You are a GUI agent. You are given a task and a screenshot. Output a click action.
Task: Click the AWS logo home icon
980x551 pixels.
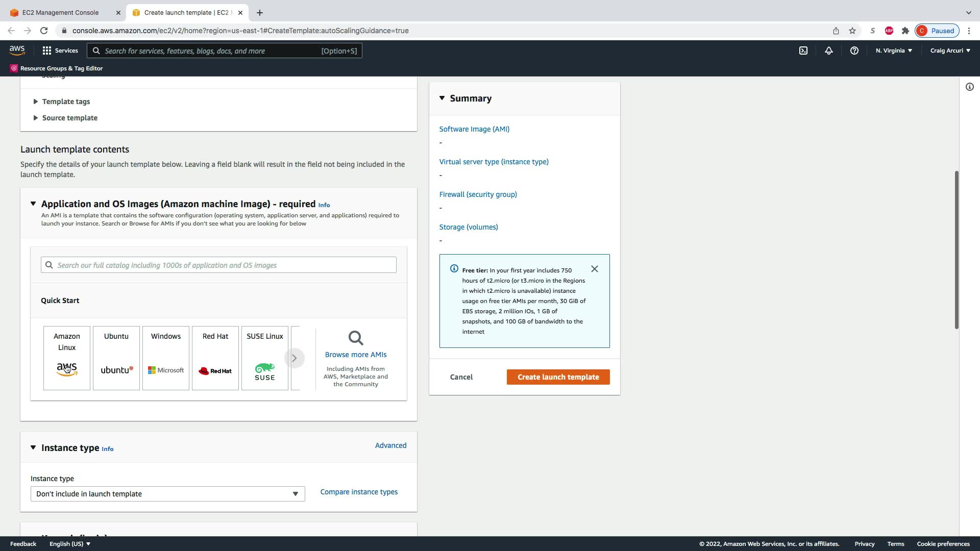click(17, 51)
